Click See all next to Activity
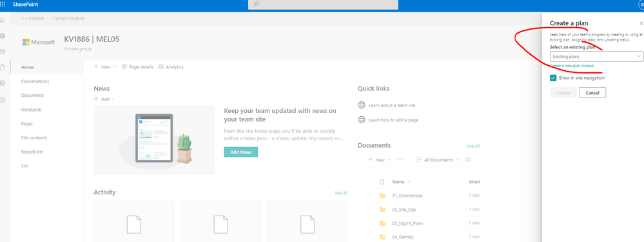 click(x=341, y=193)
